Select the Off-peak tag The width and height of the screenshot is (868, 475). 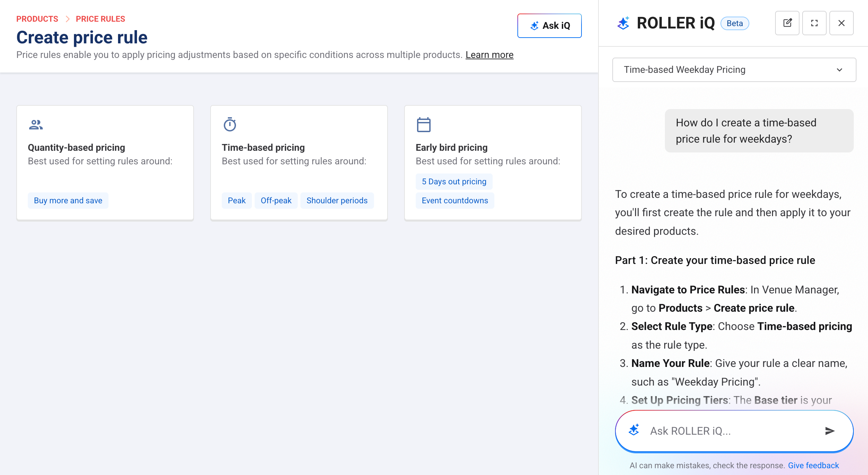click(276, 200)
